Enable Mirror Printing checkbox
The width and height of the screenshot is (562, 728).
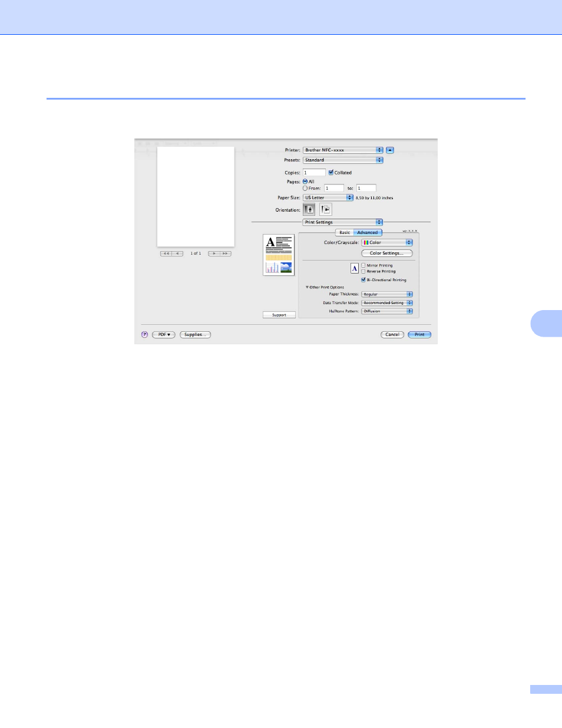coord(363,265)
